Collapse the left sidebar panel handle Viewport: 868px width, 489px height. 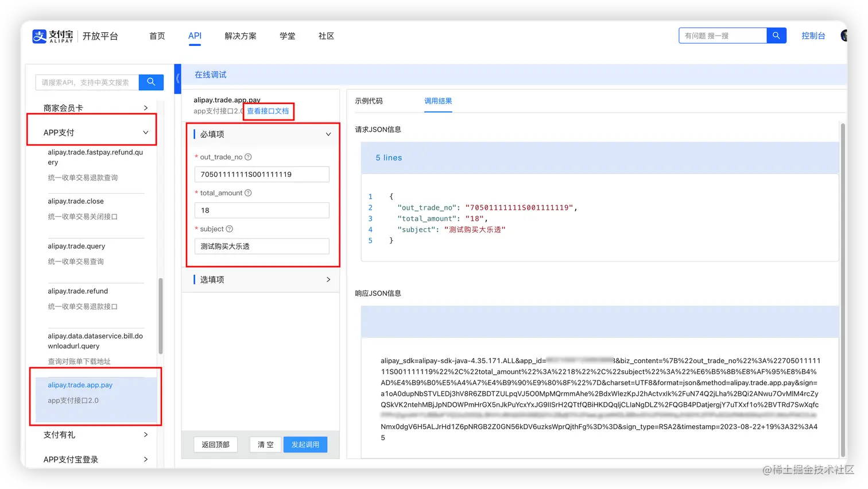[177, 79]
